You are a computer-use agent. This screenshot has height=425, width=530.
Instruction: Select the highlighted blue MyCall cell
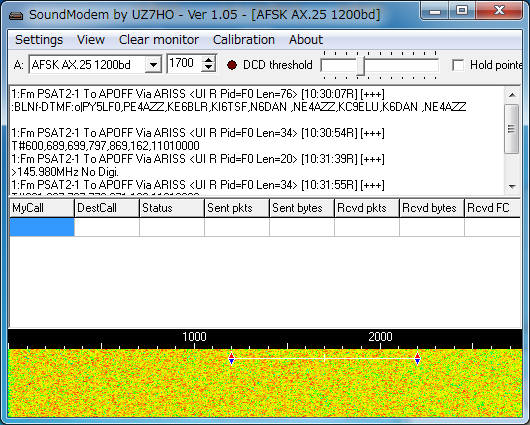(x=42, y=227)
